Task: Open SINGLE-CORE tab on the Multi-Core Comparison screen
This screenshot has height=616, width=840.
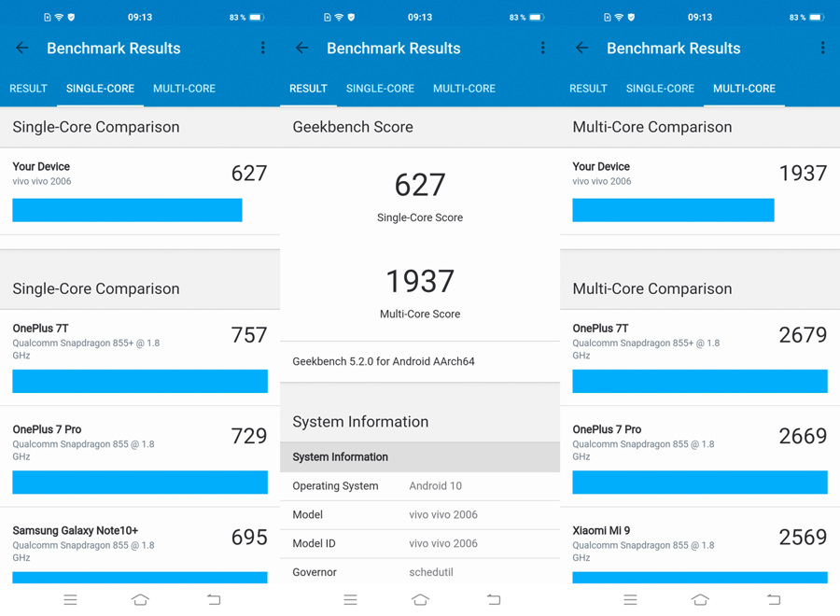Action: point(660,89)
